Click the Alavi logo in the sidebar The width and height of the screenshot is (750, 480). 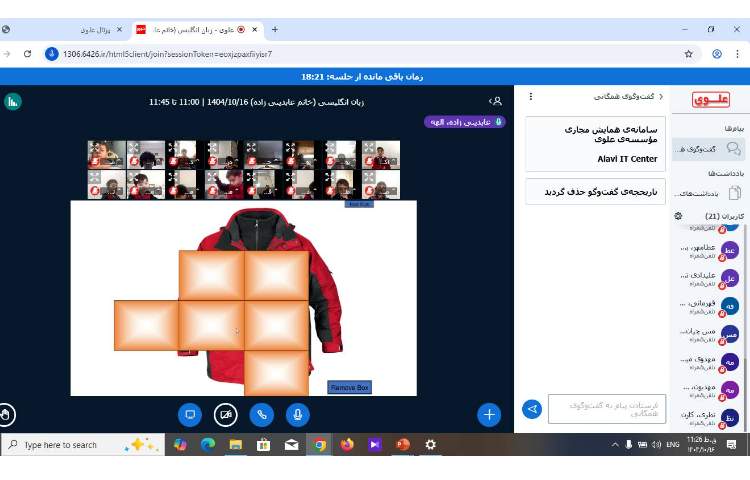(x=711, y=99)
